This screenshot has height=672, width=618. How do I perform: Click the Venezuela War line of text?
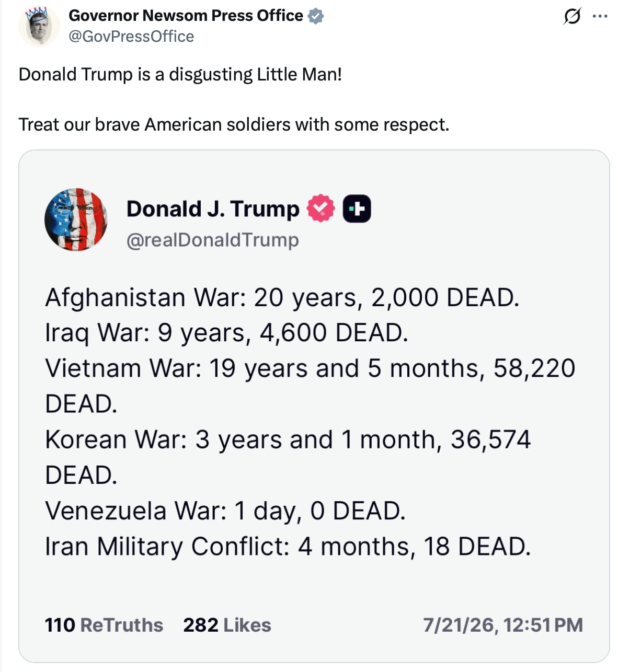point(225,511)
